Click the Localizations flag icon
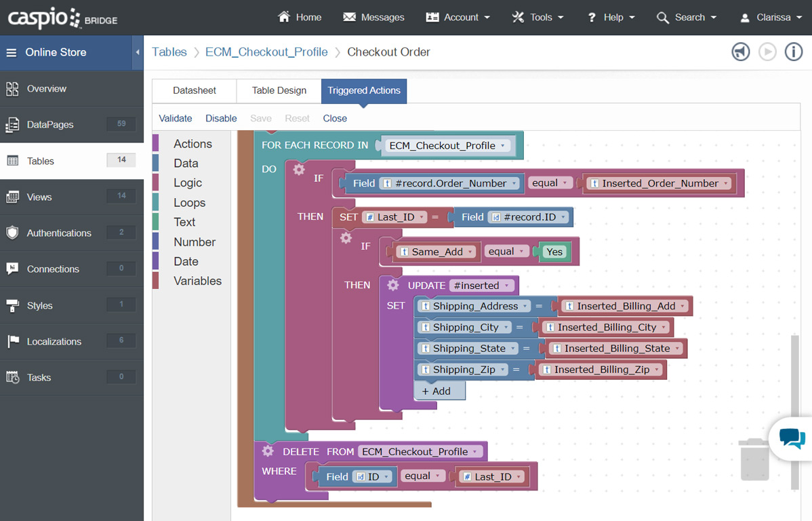Viewport: 812px width, 521px height. 13,341
